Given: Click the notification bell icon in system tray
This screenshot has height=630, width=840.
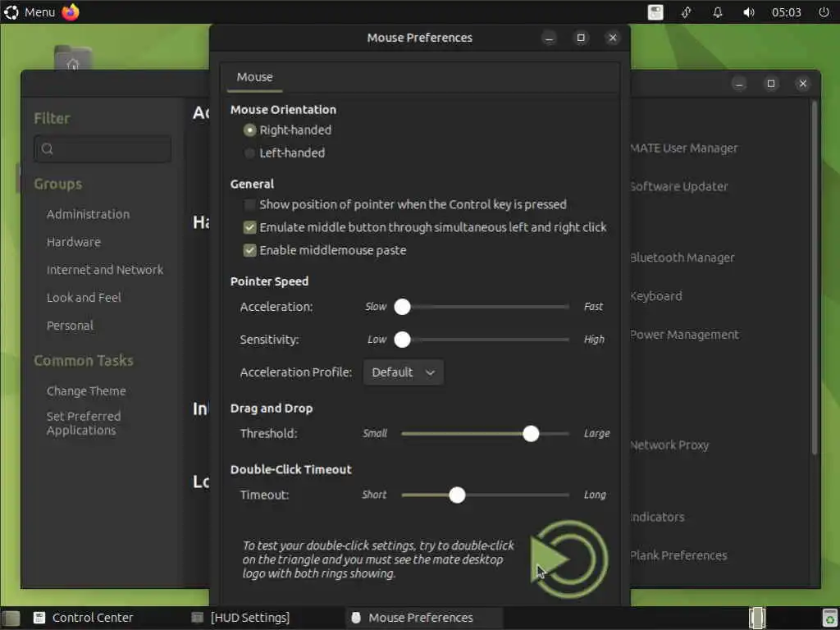Looking at the screenshot, I should (x=717, y=11).
